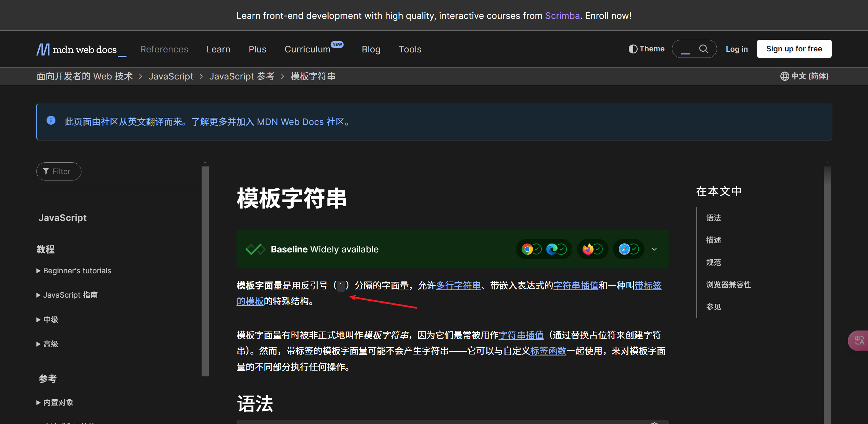The image size is (868, 424).
Task: Click the Safari browser support icon
Action: coord(624,249)
